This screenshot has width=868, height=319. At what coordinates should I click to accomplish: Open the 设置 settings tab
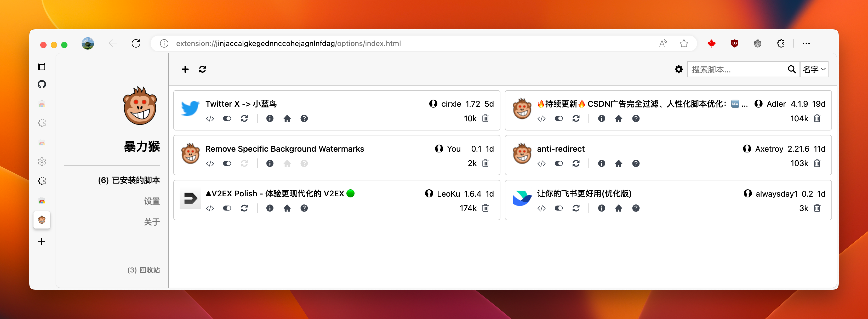pos(152,201)
